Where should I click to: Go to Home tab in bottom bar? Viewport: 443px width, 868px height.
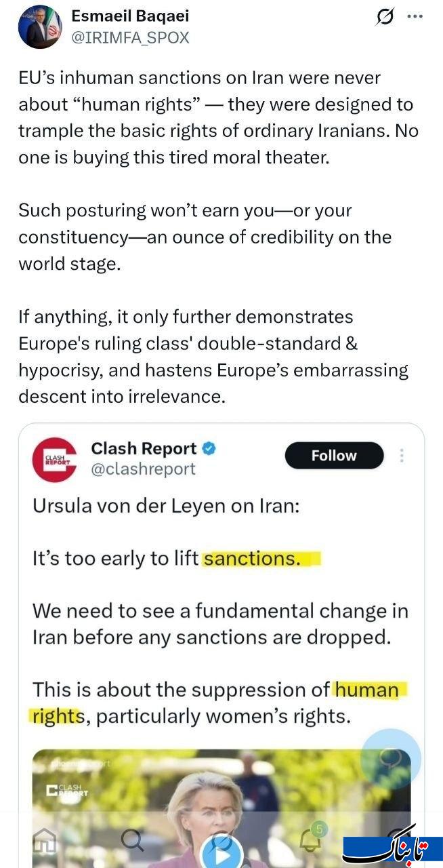pyautogui.click(x=45, y=841)
